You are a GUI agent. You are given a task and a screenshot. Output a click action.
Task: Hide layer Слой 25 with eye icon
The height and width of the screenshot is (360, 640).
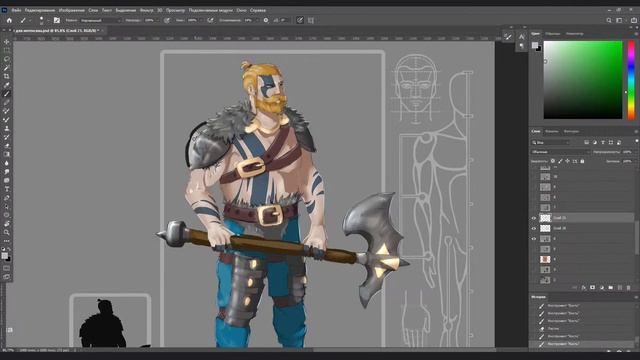(534, 218)
